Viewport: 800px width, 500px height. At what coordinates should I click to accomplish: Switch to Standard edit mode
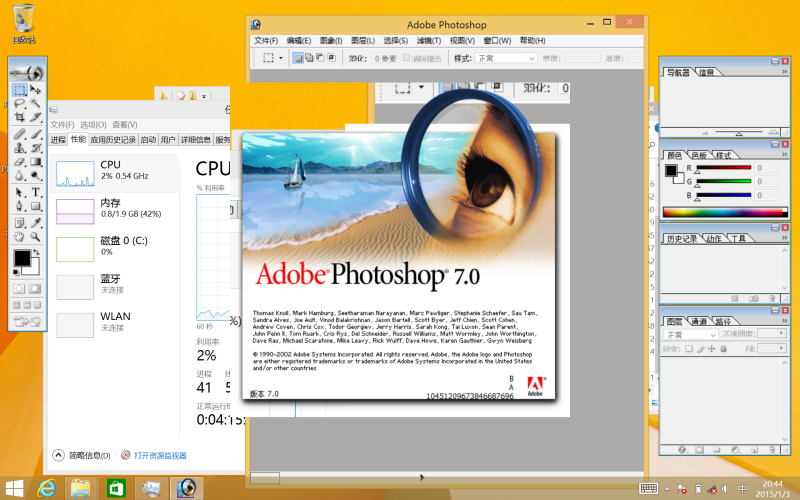19,289
